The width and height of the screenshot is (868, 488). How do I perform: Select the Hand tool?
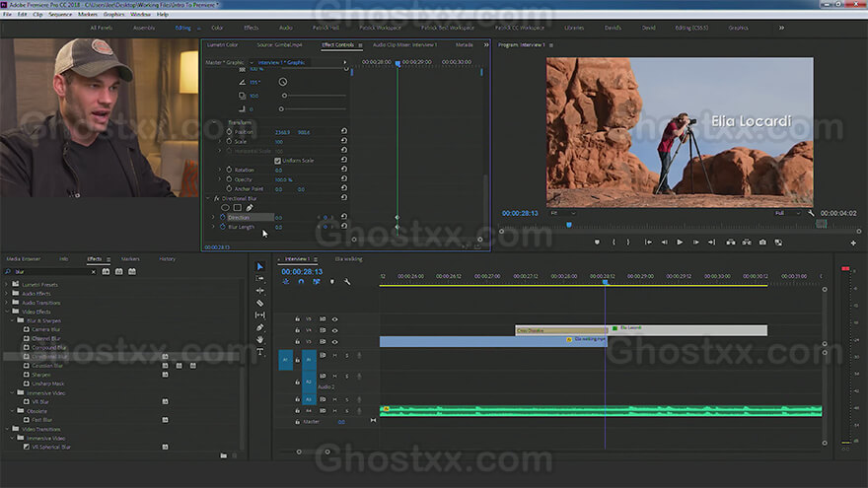[x=260, y=340]
